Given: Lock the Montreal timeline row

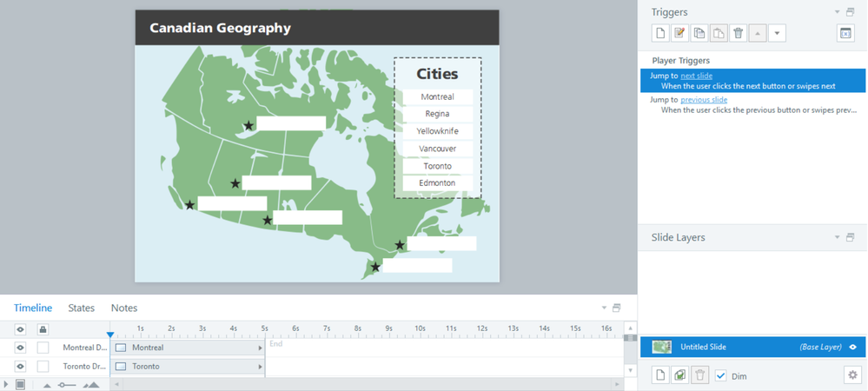Looking at the screenshot, I should 43,348.
